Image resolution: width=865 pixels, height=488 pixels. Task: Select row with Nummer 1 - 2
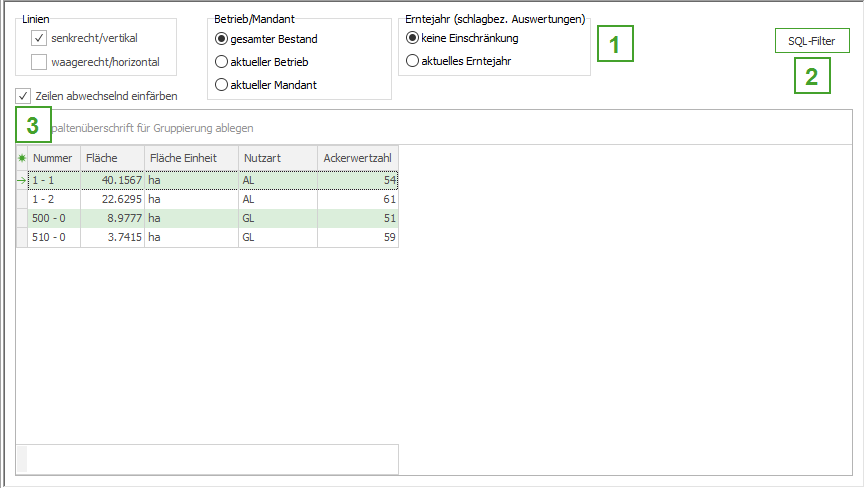[x=53, y=199]
